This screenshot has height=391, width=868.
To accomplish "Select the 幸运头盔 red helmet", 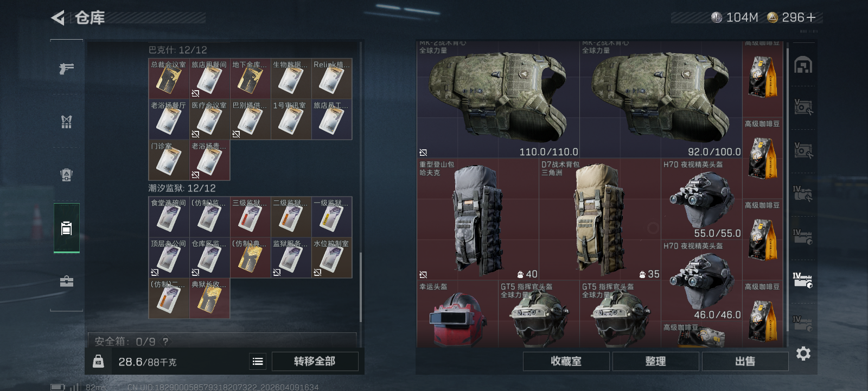I will click(x=457, y=314).
